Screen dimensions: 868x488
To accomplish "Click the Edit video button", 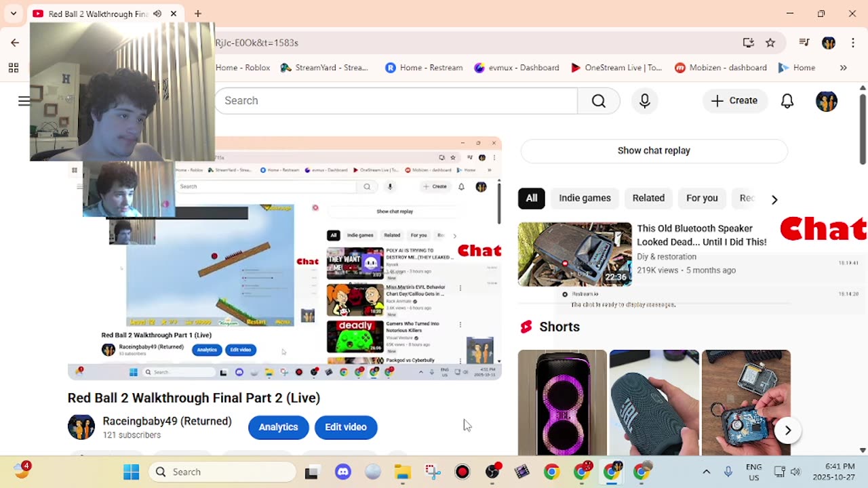I will 346,427.
